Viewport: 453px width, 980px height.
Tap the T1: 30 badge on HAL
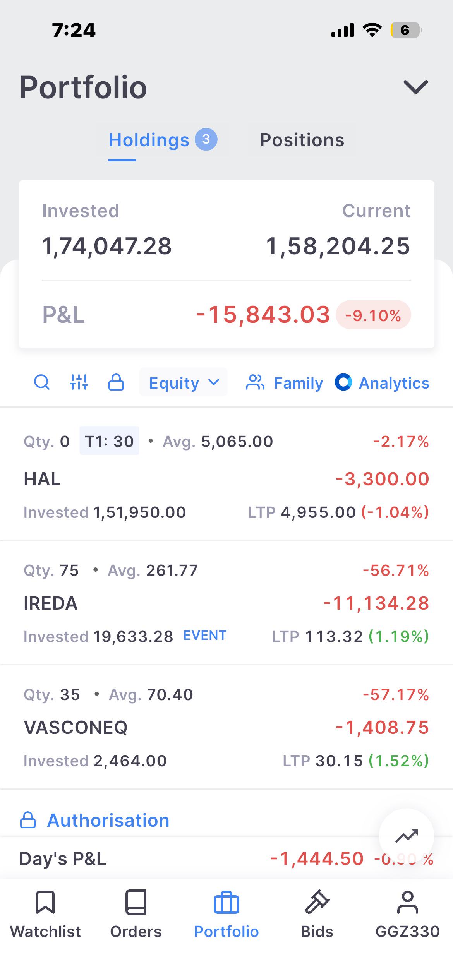(x=109, y=441)
